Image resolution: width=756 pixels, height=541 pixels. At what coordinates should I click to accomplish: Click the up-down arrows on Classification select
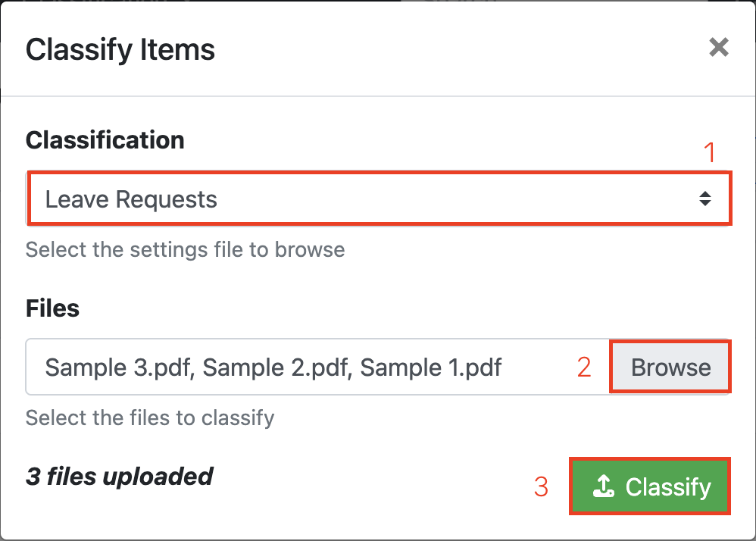705,199
